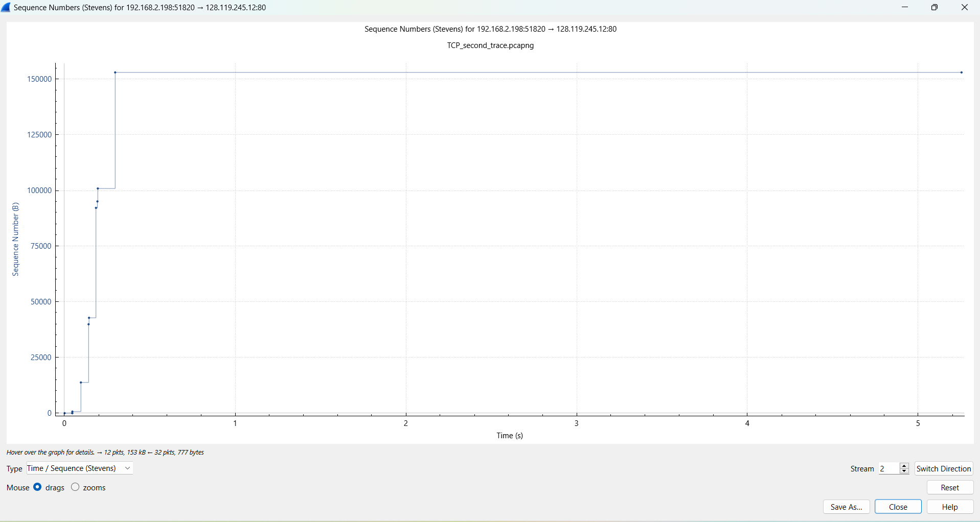Click the Switch Direction button
The height and width of the screenshot is (522, 980).
(x=944, y=468)
